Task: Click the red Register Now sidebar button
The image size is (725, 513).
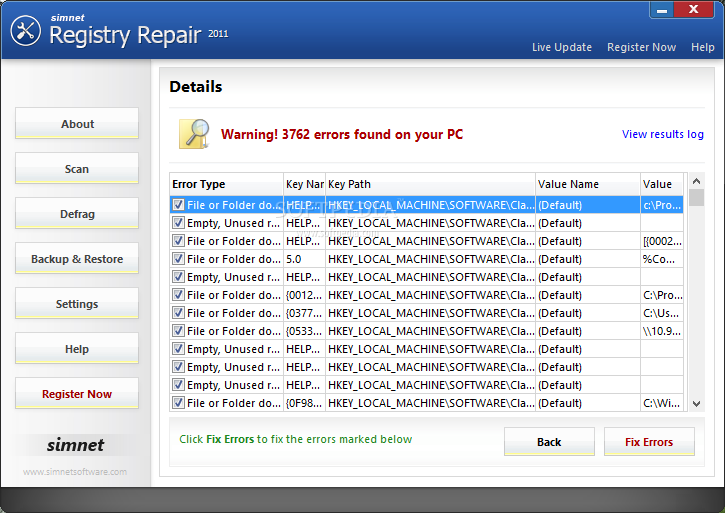Action: coord(77,393)
